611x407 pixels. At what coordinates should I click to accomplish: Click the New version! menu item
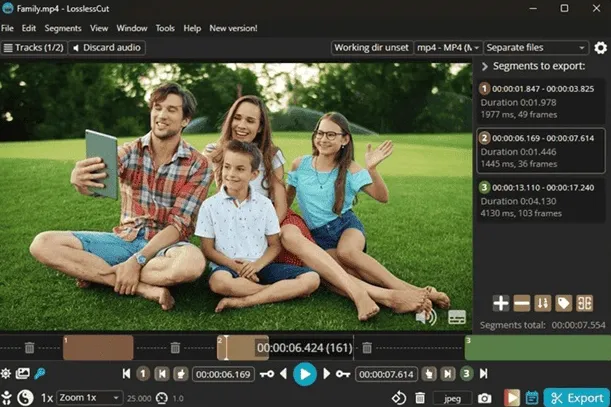(233, 28)
